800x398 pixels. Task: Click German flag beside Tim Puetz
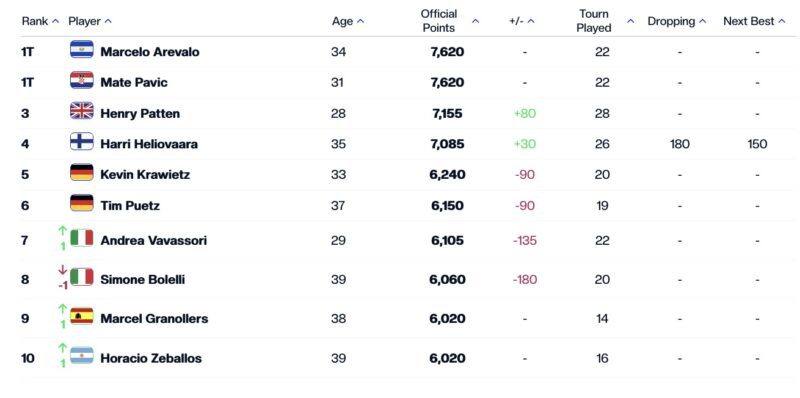(82, 203)
